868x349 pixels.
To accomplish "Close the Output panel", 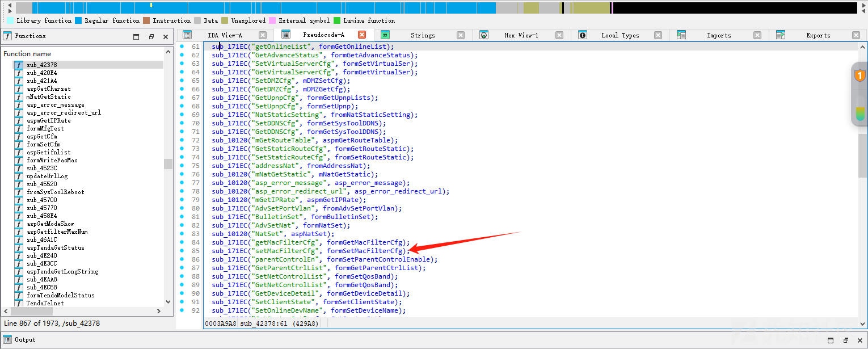I will 860,340.
